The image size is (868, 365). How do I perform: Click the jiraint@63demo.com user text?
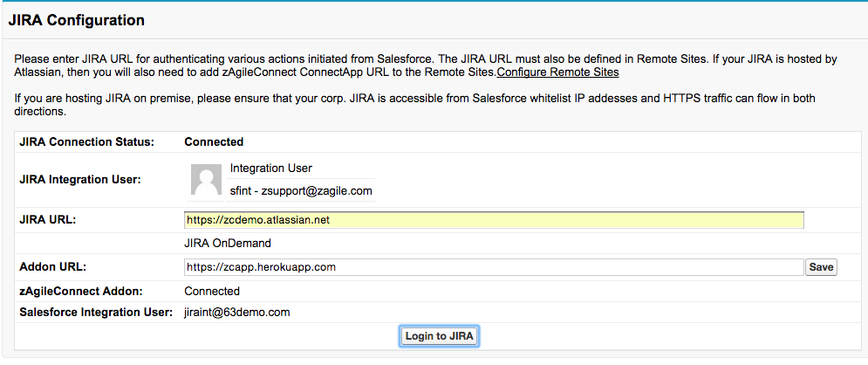point(236,312)
